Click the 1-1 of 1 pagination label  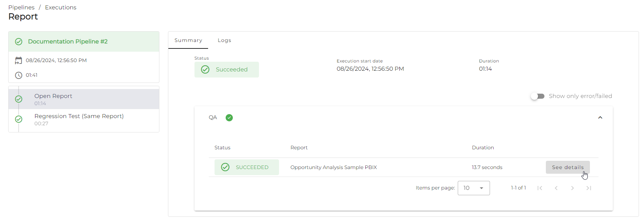coord(518,188)
